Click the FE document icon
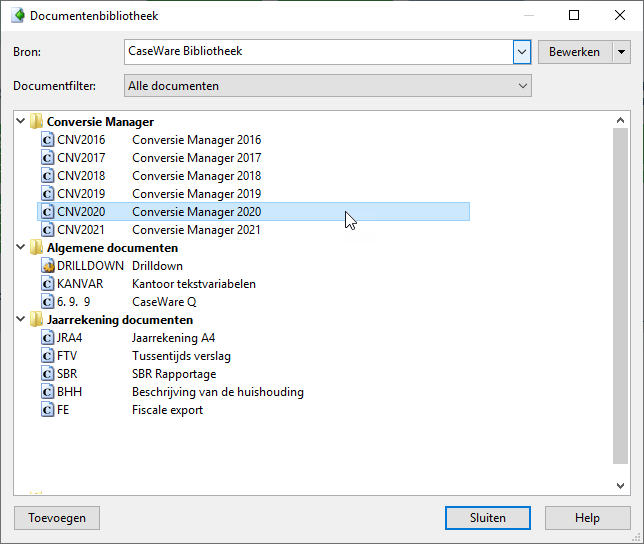Image resolution: width=644 pixels, height=544 pixels. [x=48, y=410]
